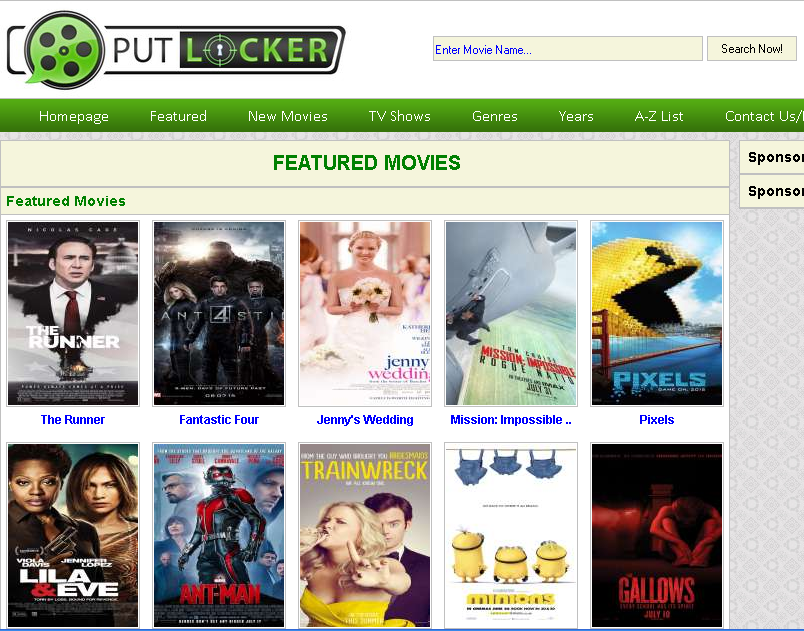The width and height of the screenshot is (804, 631).
Task: Browse the TV Shows section
Action: [399, 116]
